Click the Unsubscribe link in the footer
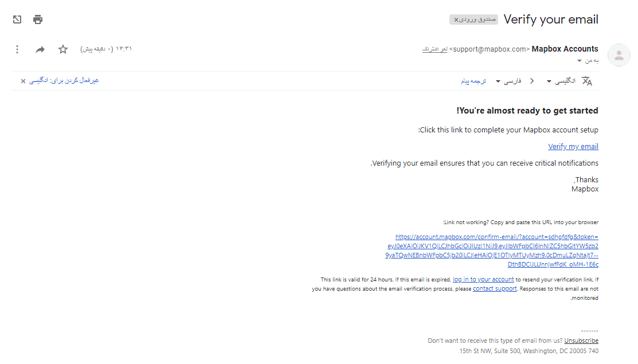 pos(581,340)
